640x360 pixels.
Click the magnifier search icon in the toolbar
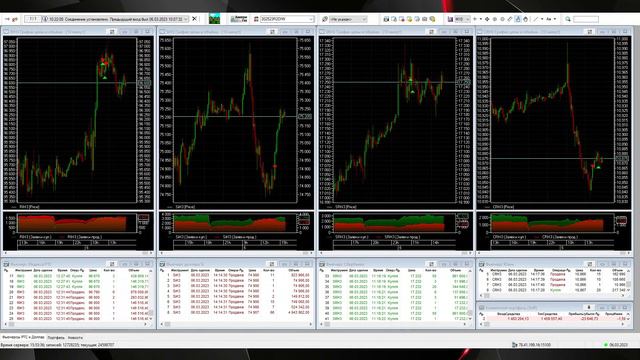(568, 19)
